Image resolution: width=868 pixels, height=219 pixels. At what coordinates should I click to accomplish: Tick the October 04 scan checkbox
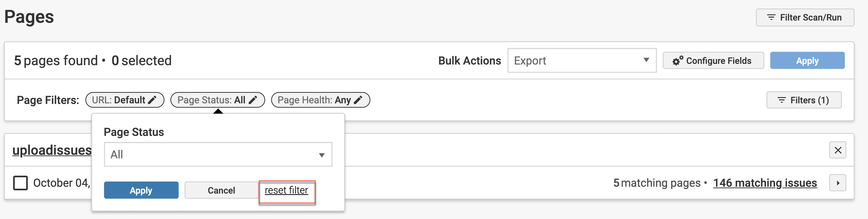point(21,183)
